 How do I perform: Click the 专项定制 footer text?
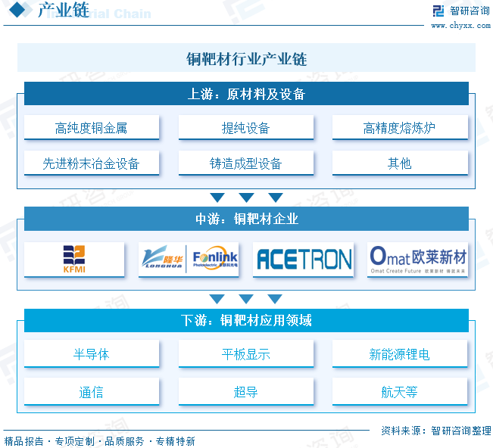point(74,441)
